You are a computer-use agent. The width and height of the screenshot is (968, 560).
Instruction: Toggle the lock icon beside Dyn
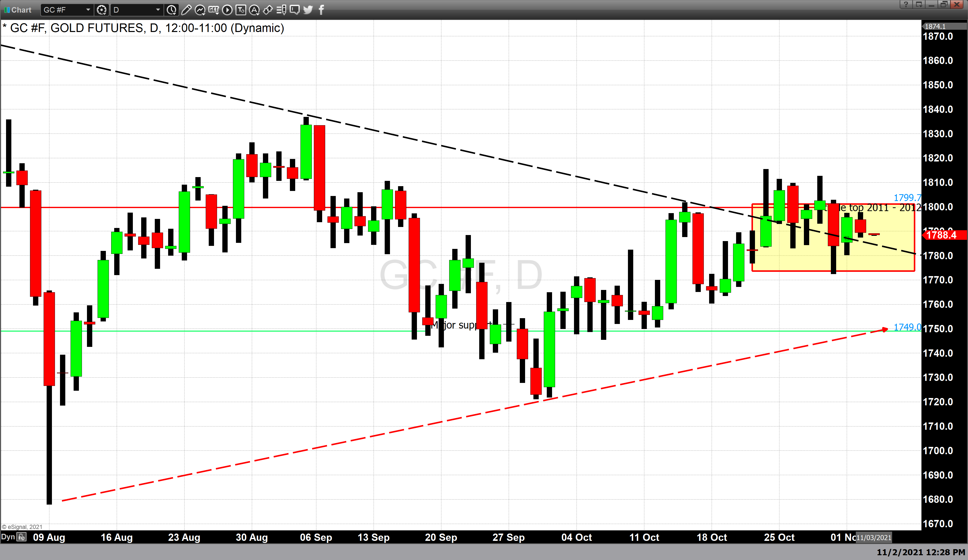click(x=22, y=537)
